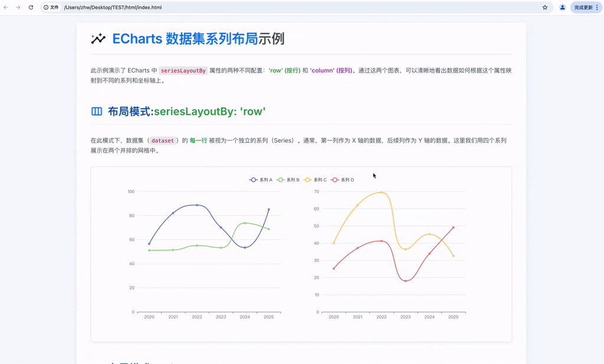Click the highlighted seriesLayoutBy code snippet
604x364 pixels.
(182, 70)
